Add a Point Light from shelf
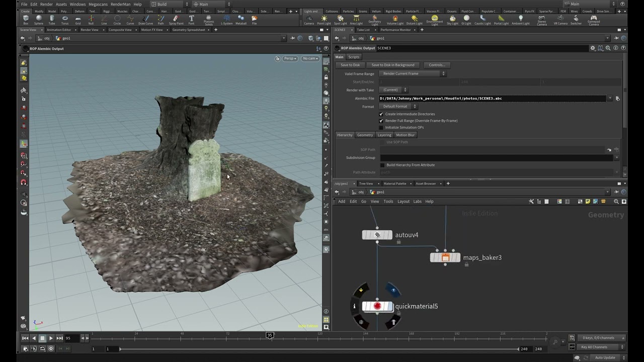This screenshot has height=362, width=644. pos(324,20)
